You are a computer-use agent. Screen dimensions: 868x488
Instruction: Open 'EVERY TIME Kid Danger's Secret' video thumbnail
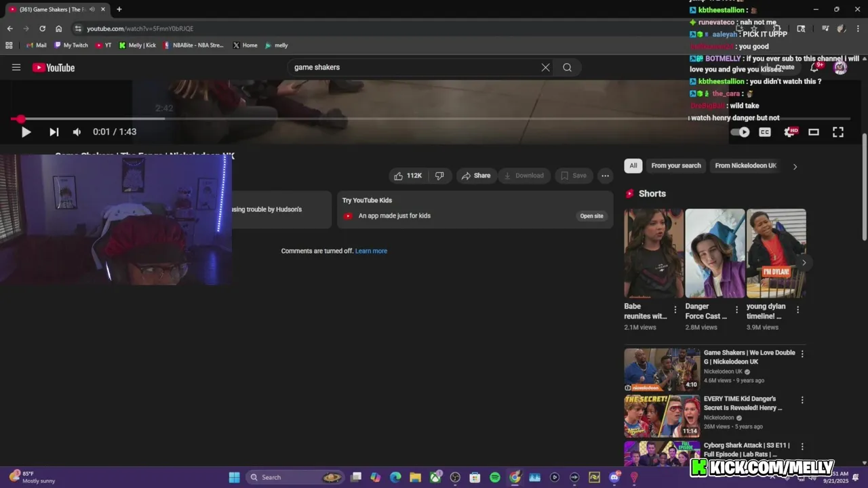(662, 416)
